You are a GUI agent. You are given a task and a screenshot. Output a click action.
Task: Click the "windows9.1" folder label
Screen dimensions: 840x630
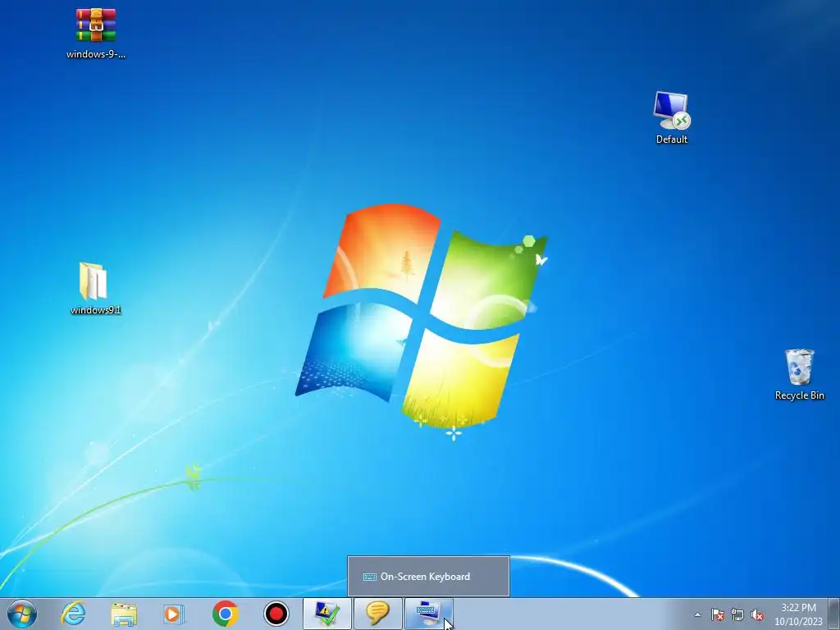click(x=96, y=310)
